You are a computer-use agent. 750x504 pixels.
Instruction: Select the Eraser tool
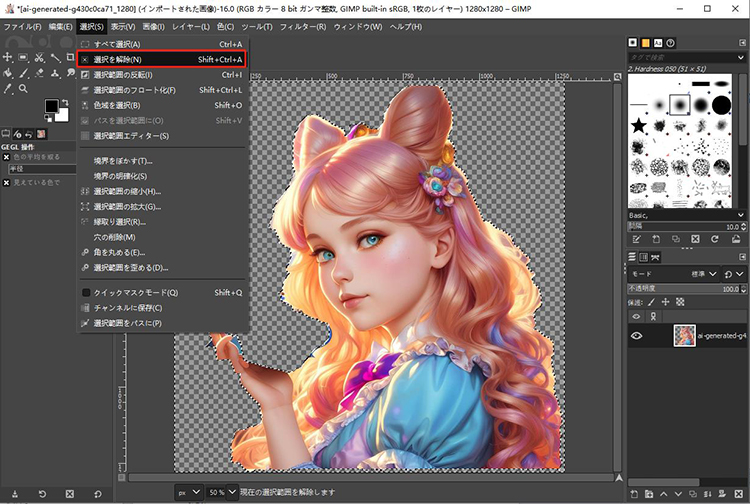point(39,73)
